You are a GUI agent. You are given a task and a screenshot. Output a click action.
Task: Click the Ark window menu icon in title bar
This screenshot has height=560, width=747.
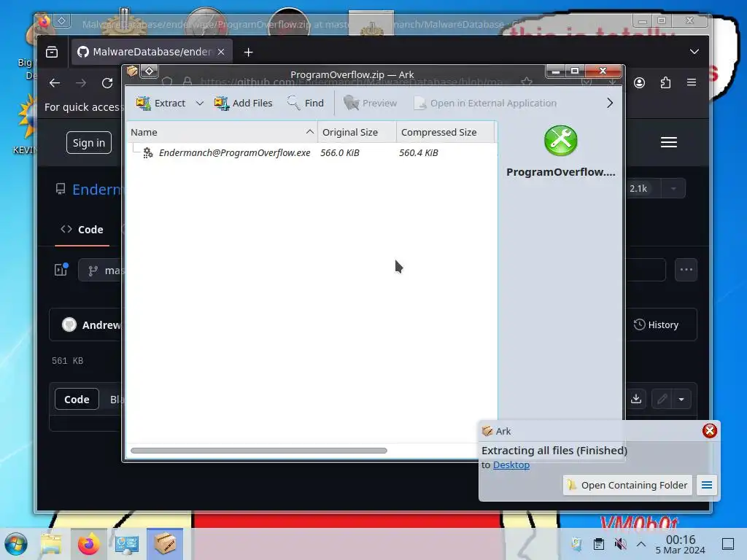(132, 71)
